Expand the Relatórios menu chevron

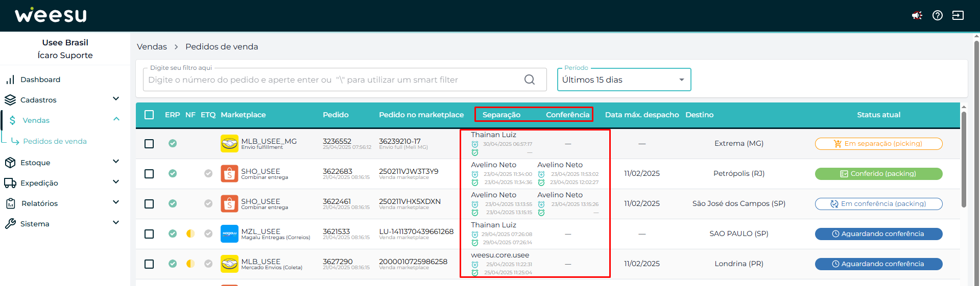pos(116,202)
